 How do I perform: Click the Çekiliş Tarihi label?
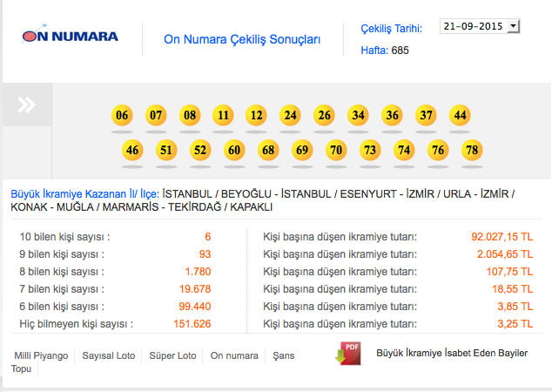(x=392, y=29)
